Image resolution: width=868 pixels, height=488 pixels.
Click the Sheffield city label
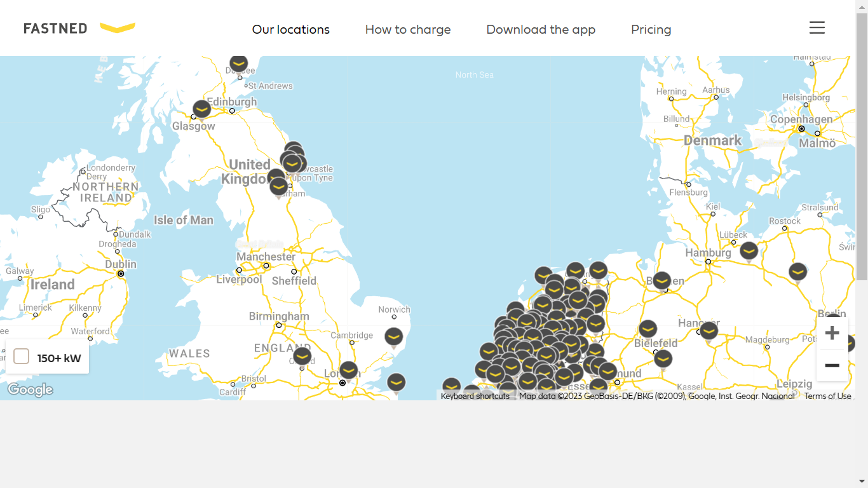[x=294, y=281]
